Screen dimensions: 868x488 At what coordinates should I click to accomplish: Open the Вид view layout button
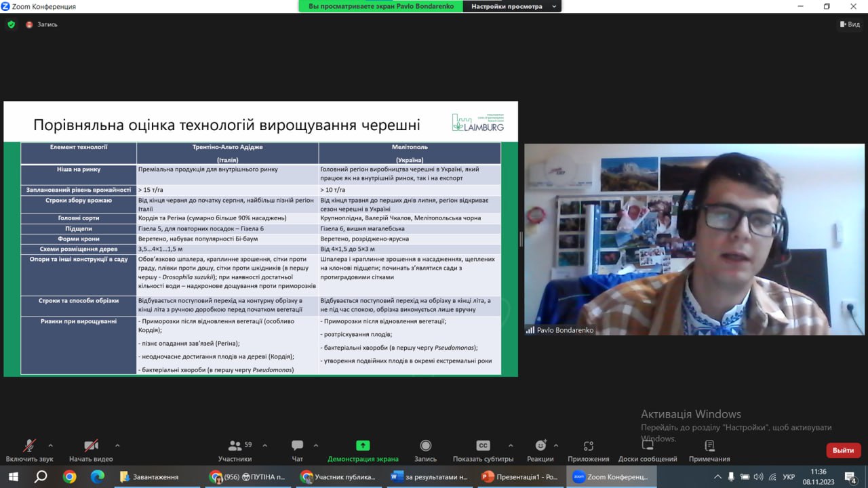coord(850,24)
